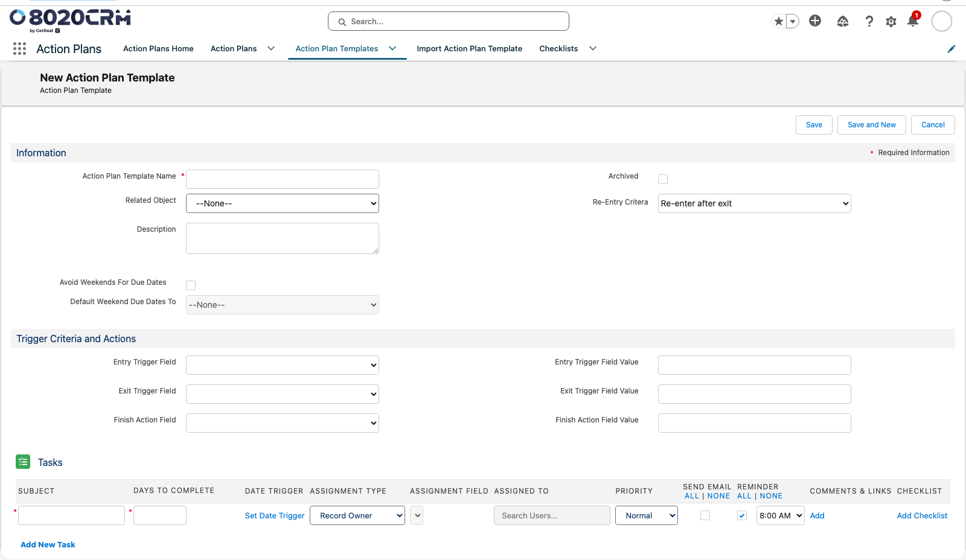Viewport: 966px width, 560px height.
Task: Open the Exit Trigger Field dropdown
Action: [283, 394]
